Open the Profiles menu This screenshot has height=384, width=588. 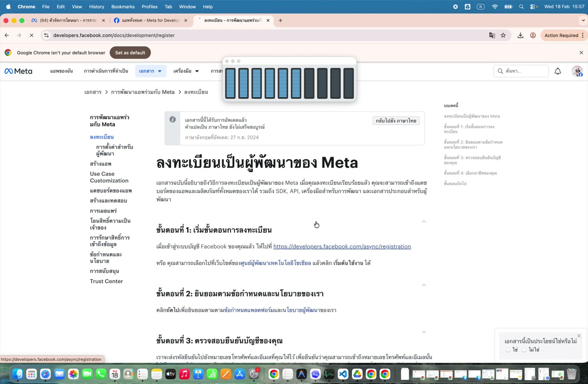pos(150,6)
